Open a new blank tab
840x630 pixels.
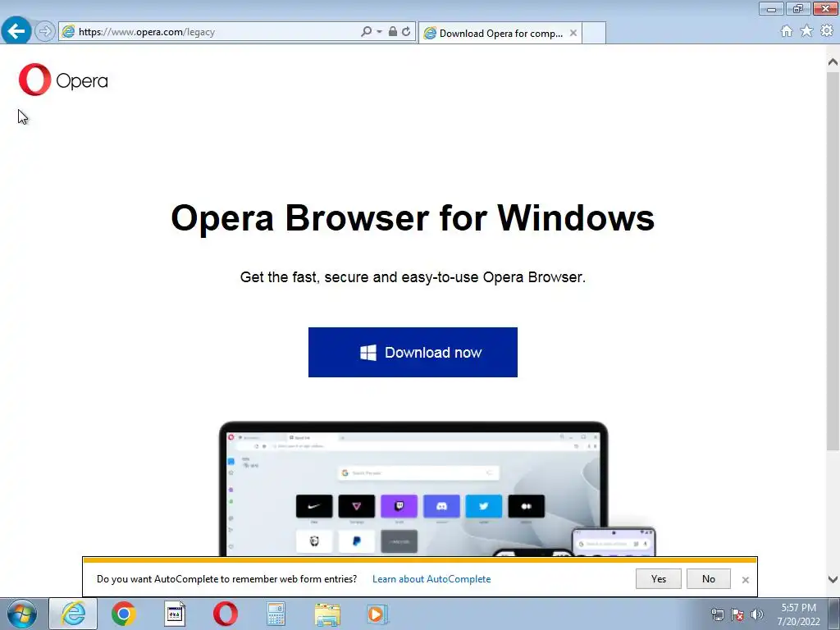[x=594, y=33]
